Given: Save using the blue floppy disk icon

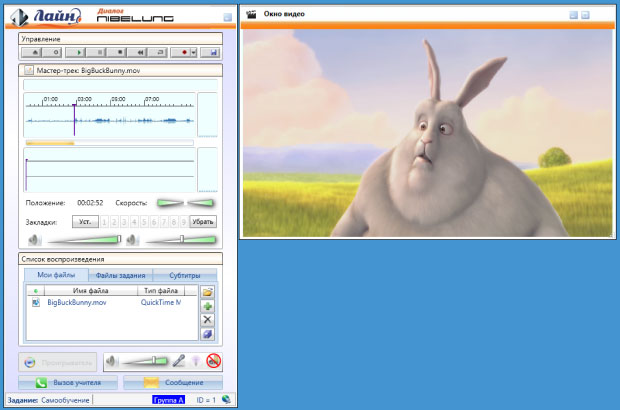Looking at the screenshot, I should (x=210, y=53).
